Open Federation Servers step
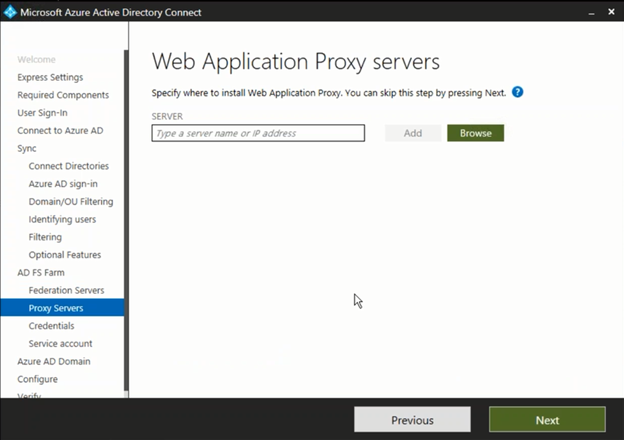Image resolution: width=624 pixels, height=440 pixels. tap(66, 290)
